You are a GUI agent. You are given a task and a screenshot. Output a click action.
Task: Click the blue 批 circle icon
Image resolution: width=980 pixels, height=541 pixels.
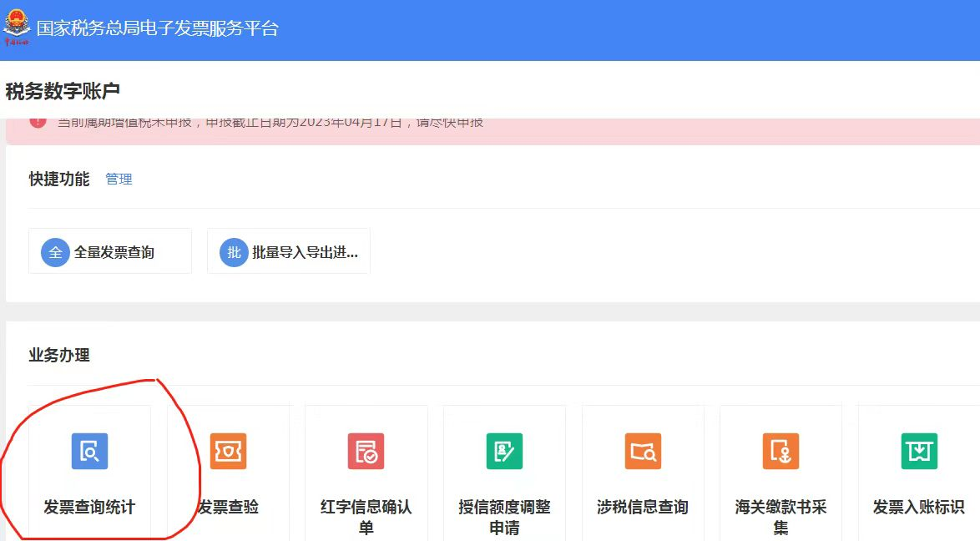pyautogui.click(x=234, y=253)
